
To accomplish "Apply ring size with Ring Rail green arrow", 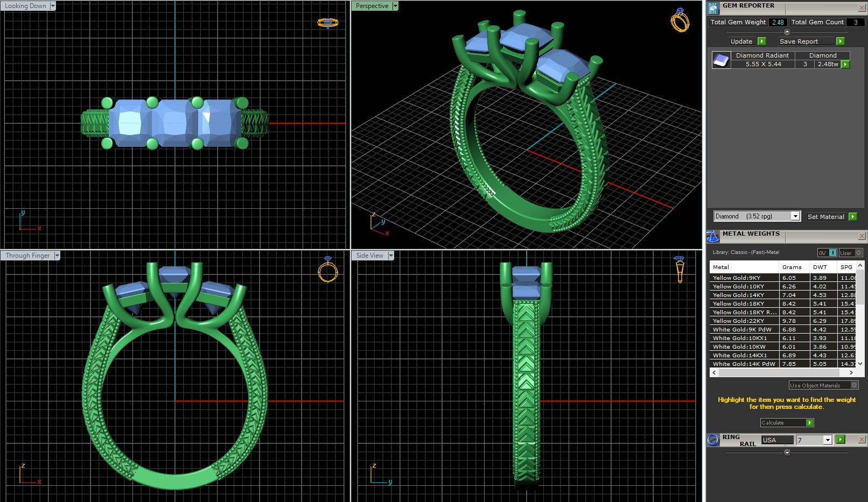I will [840, 440].
